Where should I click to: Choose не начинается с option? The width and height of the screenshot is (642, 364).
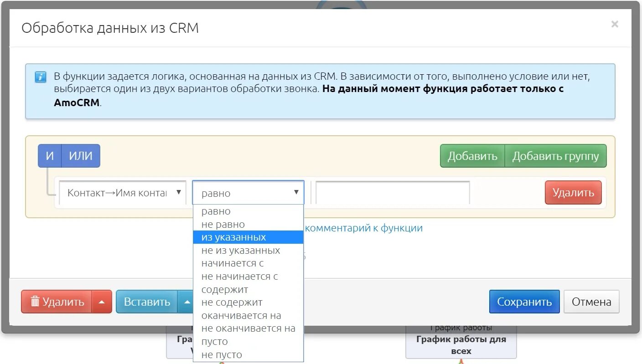pyautogui.click(x=248, y=277)
